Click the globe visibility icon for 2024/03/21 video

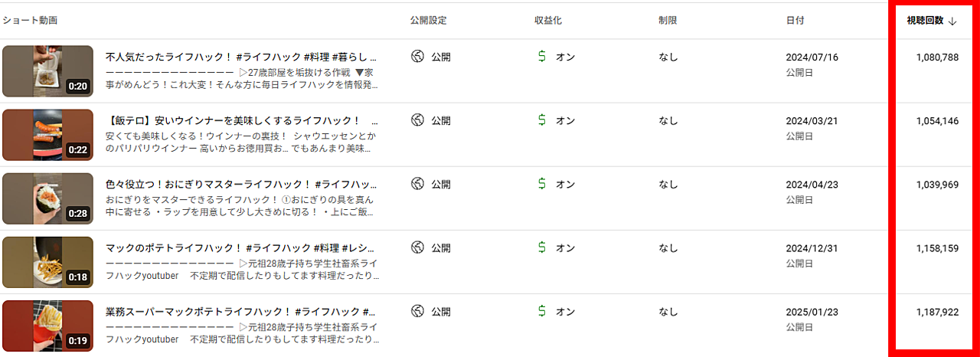pos(417,120)
